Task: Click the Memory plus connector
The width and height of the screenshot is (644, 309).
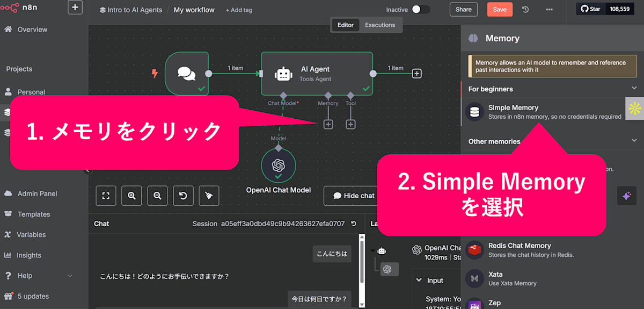Action: 328,124
